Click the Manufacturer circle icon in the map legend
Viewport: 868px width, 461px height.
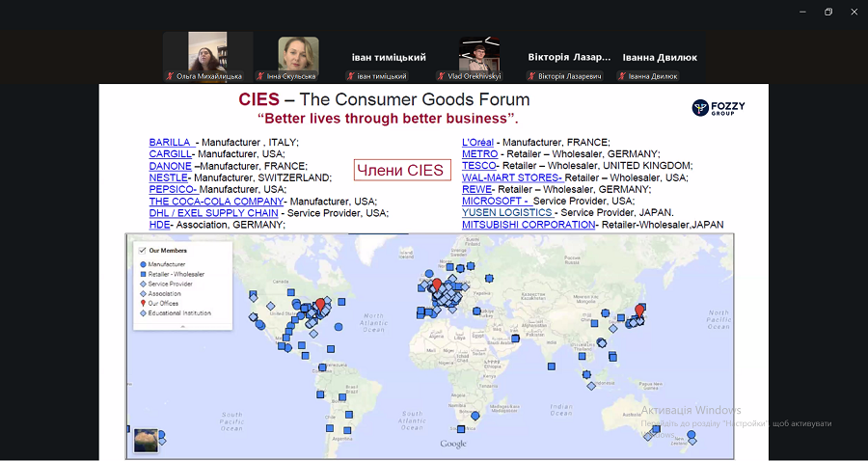point(144,264)
